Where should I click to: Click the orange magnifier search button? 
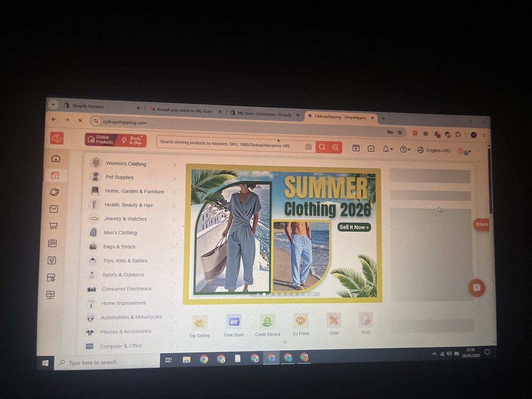322,147
